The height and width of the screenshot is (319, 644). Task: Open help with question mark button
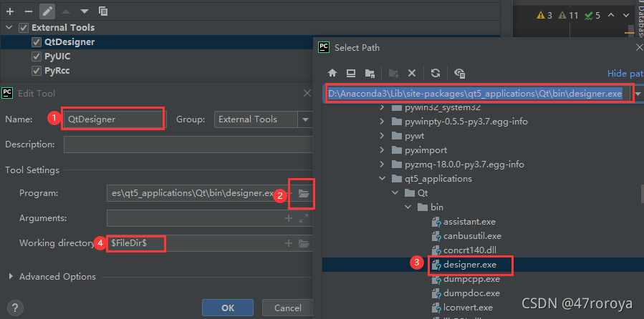pos(15,308)
